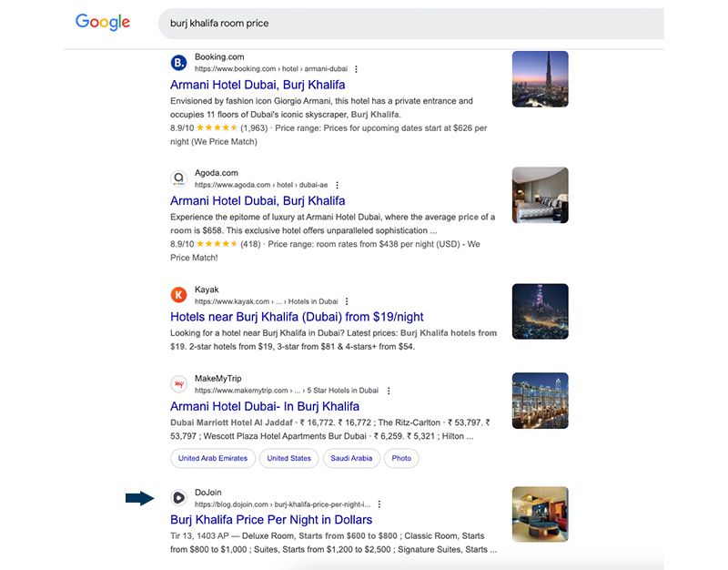This screenshot has height=570, width=728.
Task: Click the DoJoin site name
Action: tap(208, 493)
